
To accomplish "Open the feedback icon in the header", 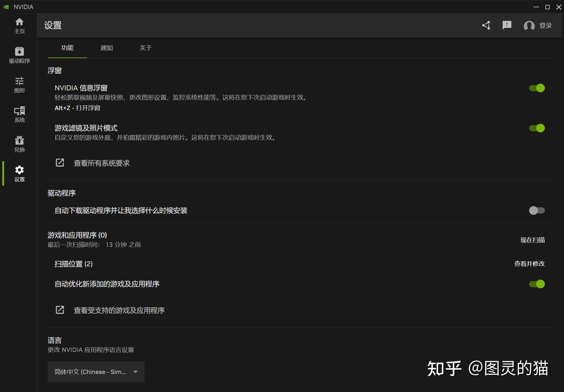I will [x=507, y=26].
